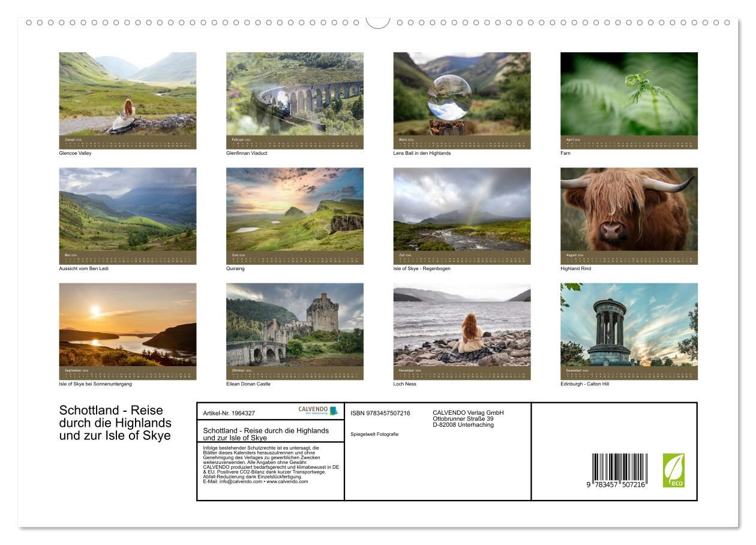This screenshot has width=756, height=545.
Task: Click the Artikel-Nr. 1964327 label
Action: tap(229, 413)
